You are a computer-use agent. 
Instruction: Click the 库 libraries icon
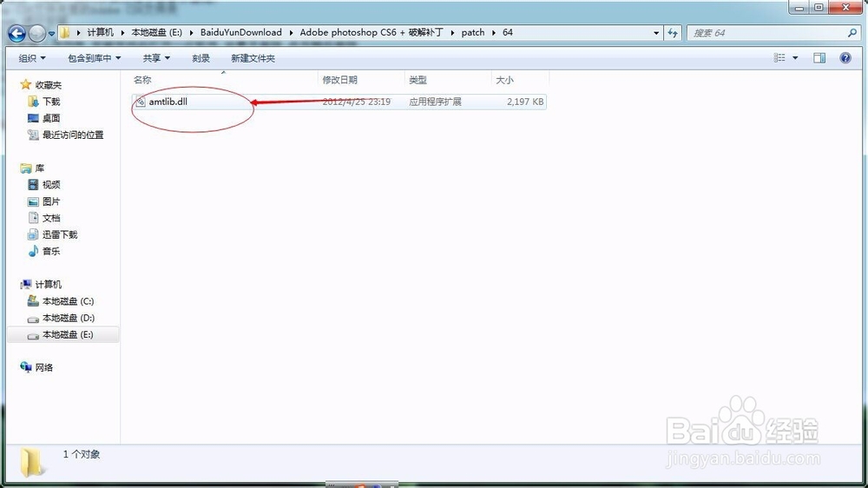coord(25,168)
